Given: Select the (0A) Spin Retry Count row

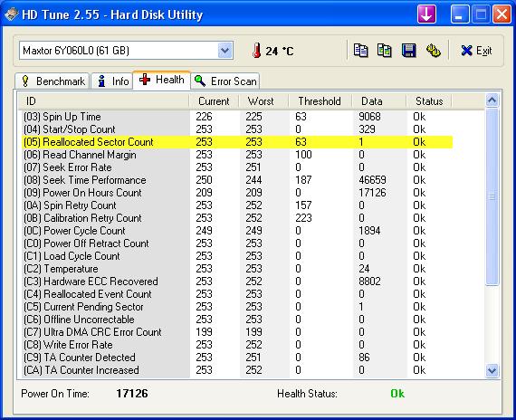Looking at the screenshot, I should pos(237,205).
